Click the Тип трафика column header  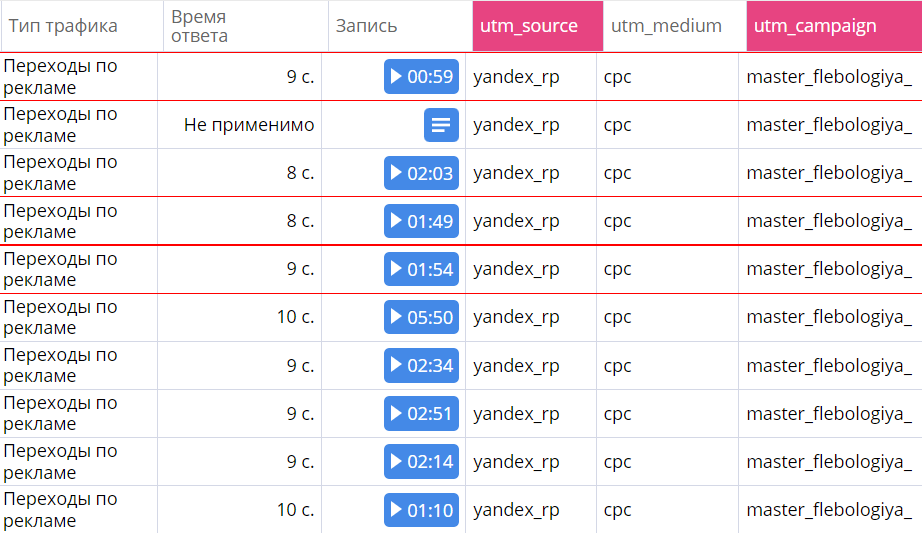click(x=64, y=26)
